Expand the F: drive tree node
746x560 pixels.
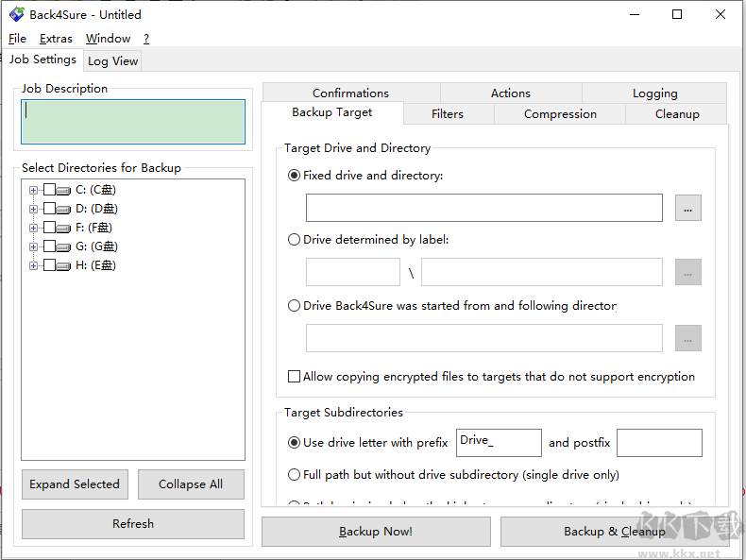[33, 228]
